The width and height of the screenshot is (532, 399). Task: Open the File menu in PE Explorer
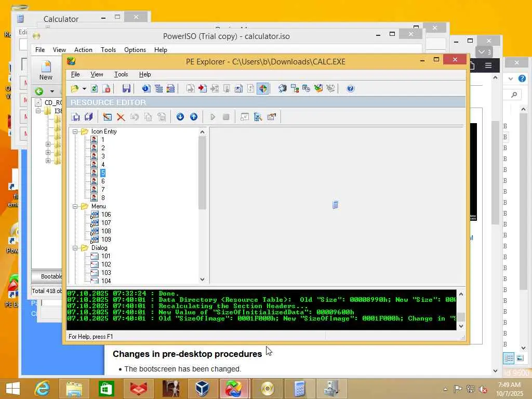coord(75,74)
